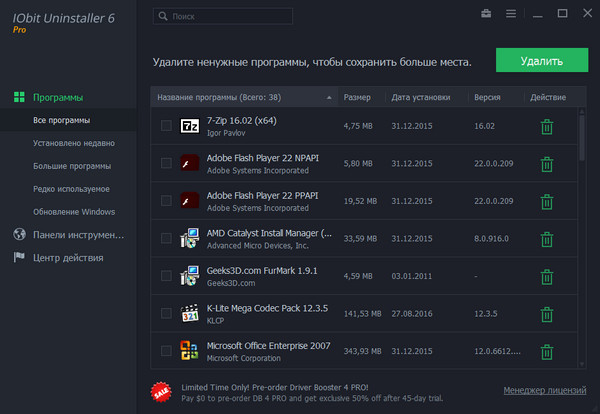Viewport: 600px width, 414px height.
Task: Collapse the Программы sidebar section
Action: coord(57,98)
